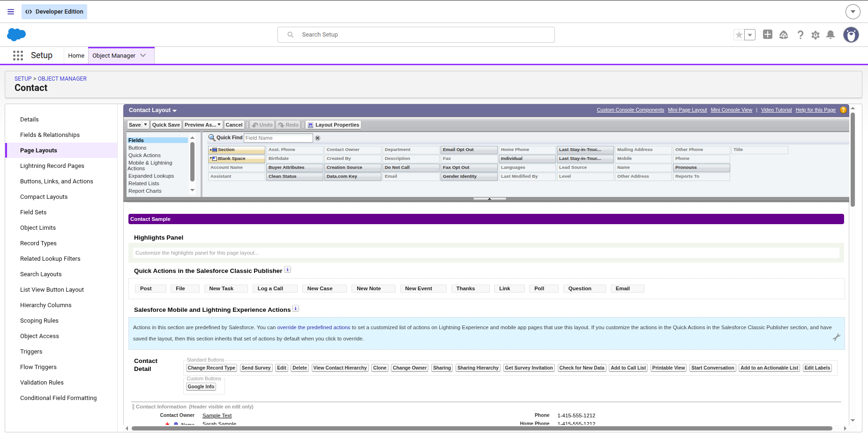This screenshot has height=438, width=868.
Task: Open Mini Console View link
Action: (x=731, y=110)
